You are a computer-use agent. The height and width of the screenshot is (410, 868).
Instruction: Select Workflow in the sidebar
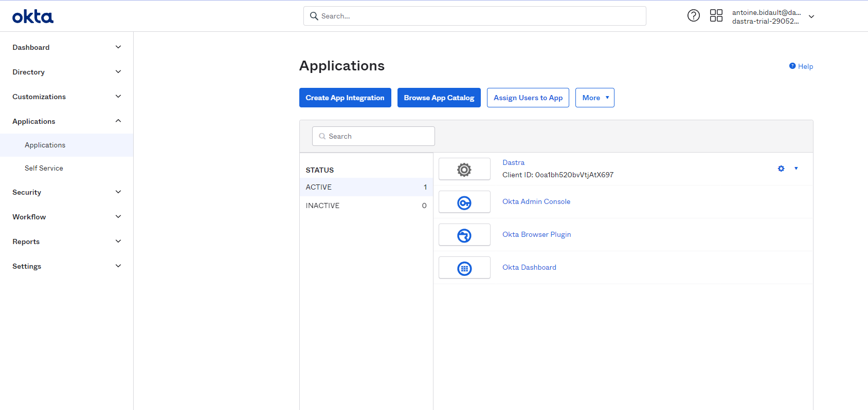pos(29,217)
